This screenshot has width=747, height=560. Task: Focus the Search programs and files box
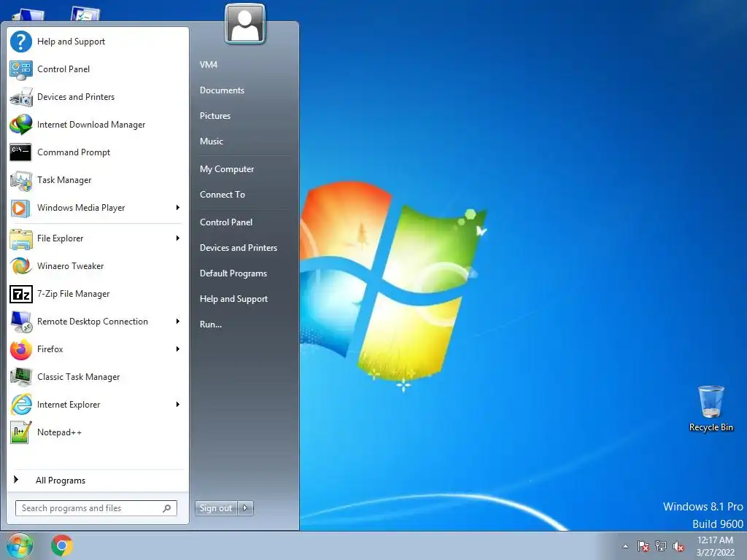(96, 508)
